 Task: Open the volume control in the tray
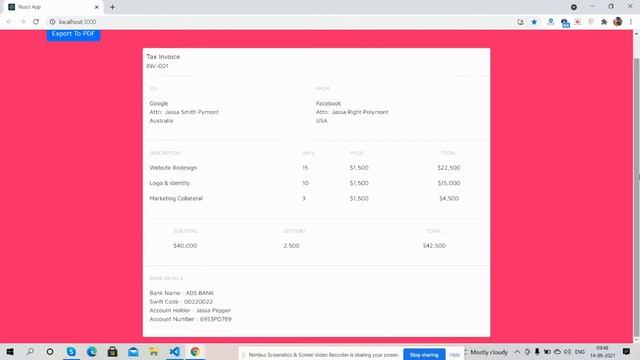[567, 352]
